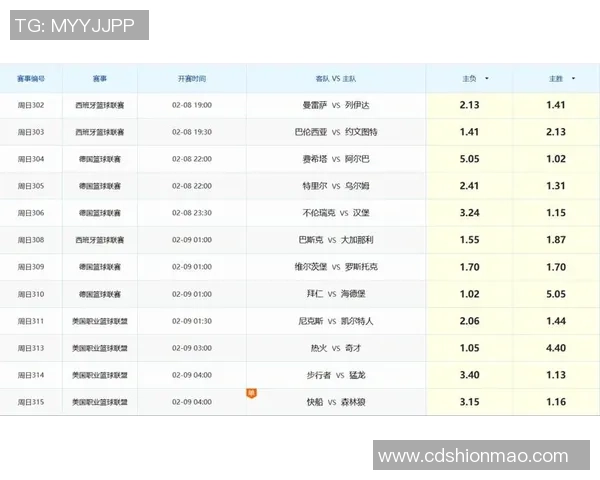The height and width of the screenshot is (480, 600).
Task: Pick the 2.41 odds in row 周日305
Action: (x=470, y=186)
